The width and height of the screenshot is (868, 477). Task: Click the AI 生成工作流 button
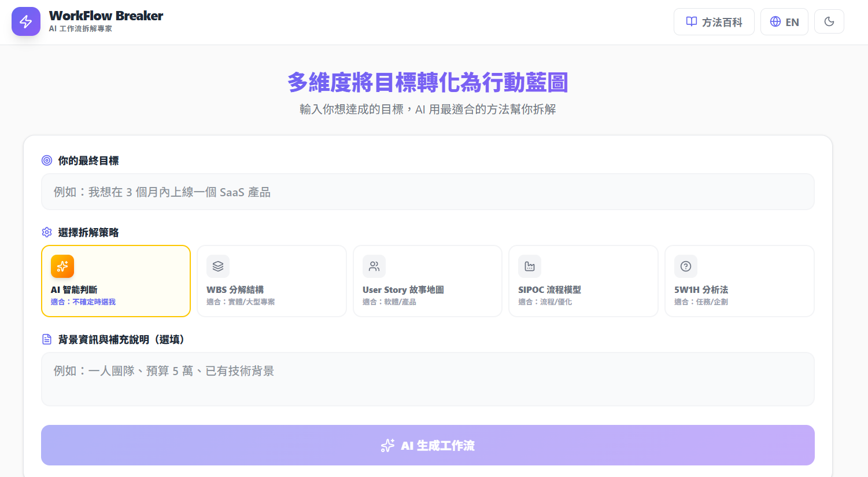tap(427, 445)
